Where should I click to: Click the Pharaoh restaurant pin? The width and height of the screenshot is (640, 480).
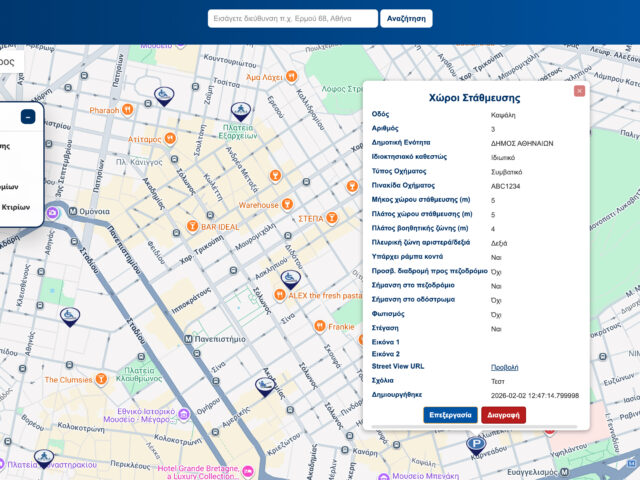[x=127, y=110]
